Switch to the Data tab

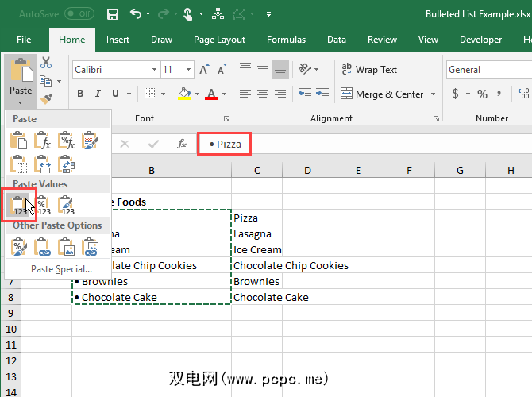click(337, 40)
